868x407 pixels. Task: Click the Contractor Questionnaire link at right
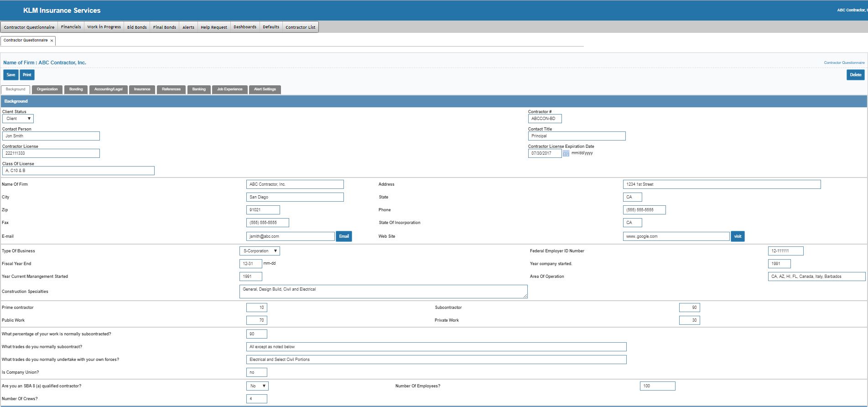point(844,63)
